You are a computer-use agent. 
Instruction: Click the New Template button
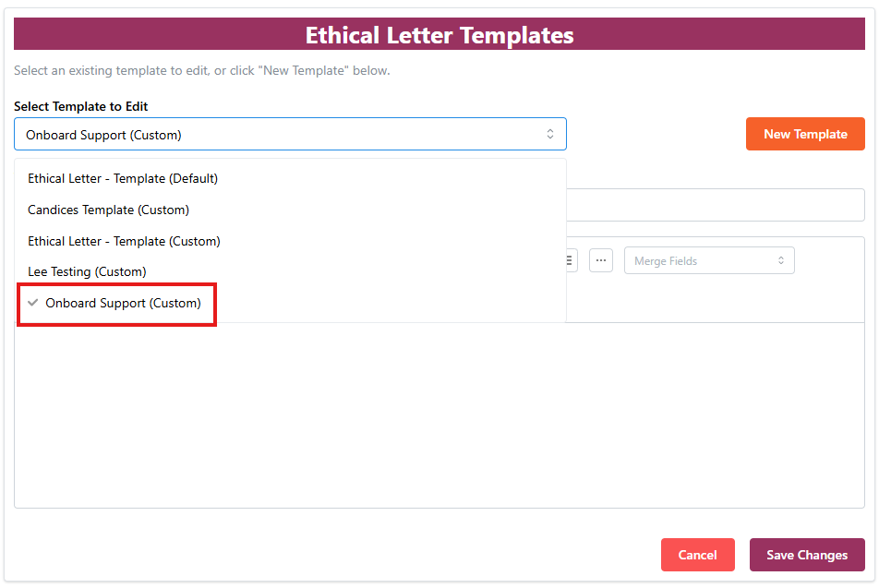coord(805,134)
